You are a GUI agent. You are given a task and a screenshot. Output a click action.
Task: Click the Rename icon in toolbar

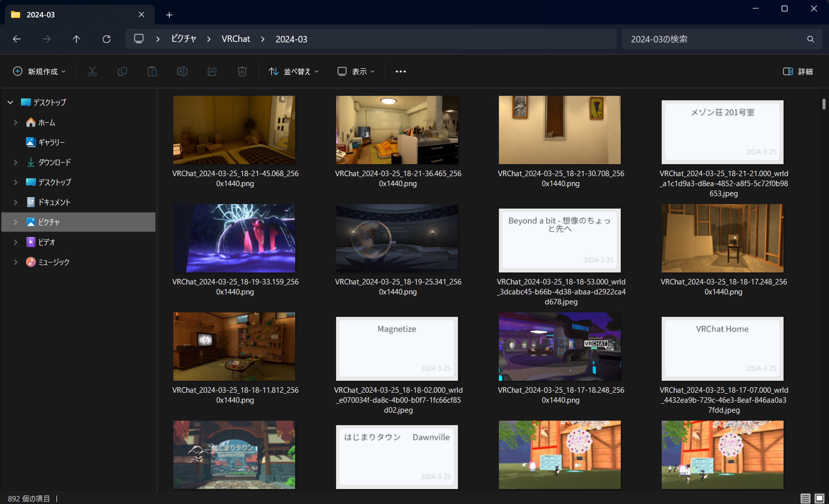point(182,72)
